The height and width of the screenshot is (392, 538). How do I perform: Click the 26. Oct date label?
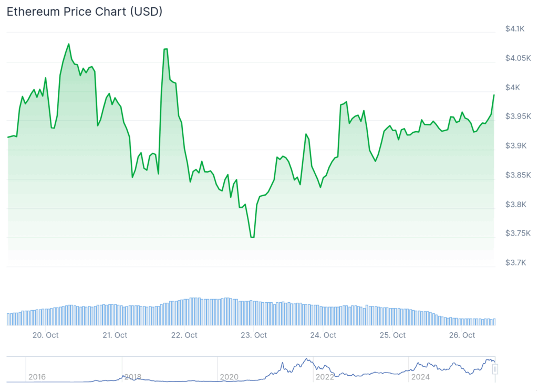tap(462, 335)
